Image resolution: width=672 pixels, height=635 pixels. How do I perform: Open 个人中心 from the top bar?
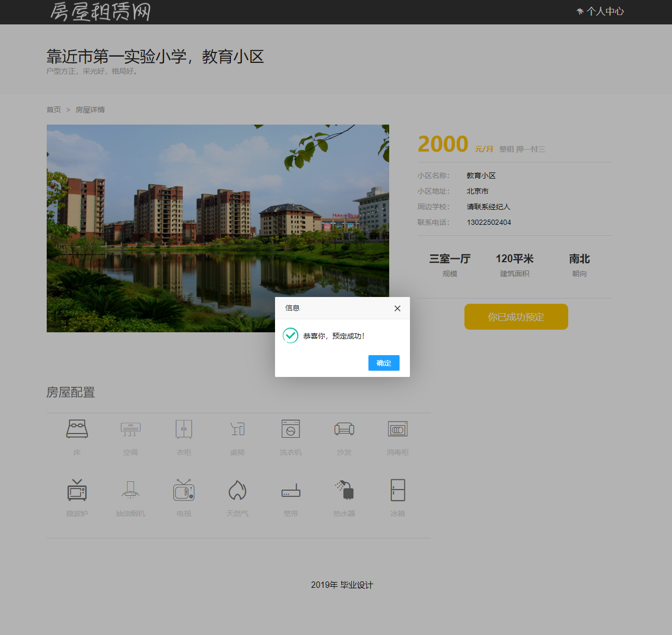(605, 11)
